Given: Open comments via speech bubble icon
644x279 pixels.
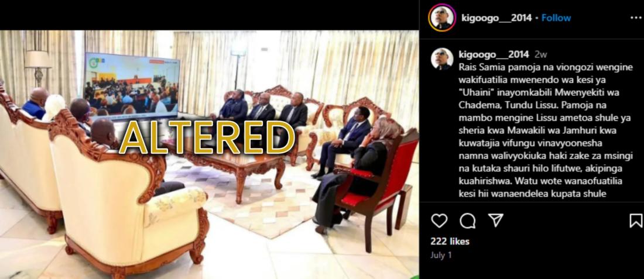Looking at the screenshot, I should (467, 221).
